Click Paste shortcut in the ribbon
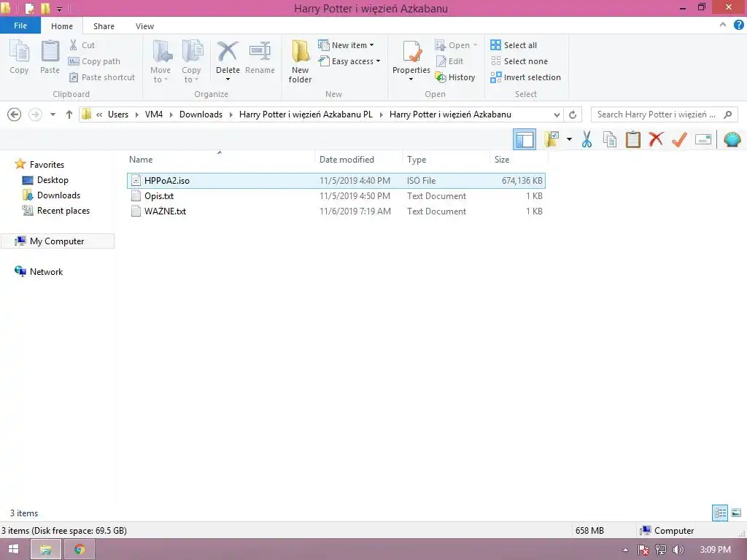 coord(102,77)
